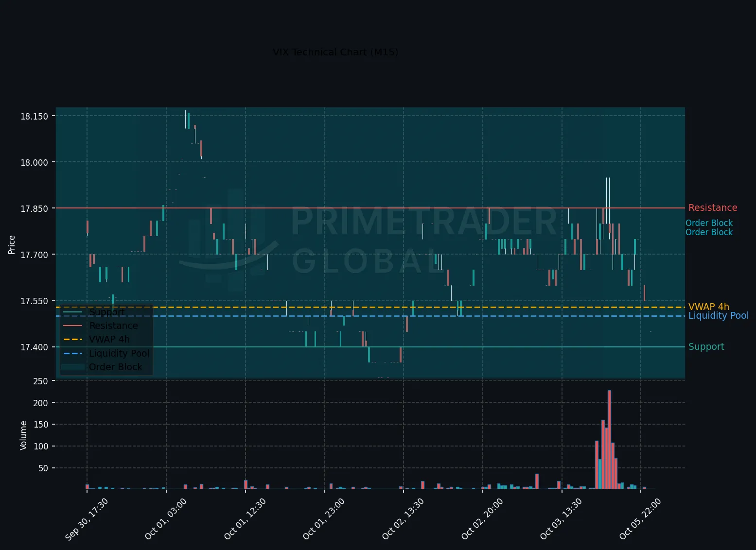The width and height of the screenshot is (756, 550).
Task: Click the 200 volume axis label
Action: click(x=41, y=403)
